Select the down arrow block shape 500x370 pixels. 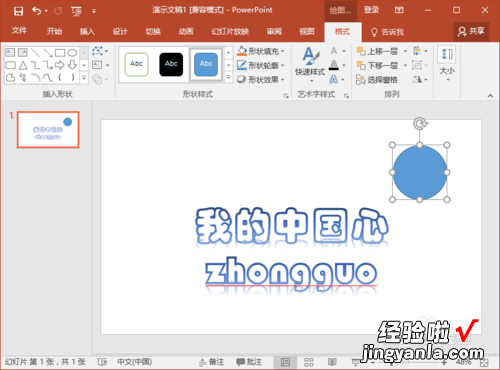(72, 65)
